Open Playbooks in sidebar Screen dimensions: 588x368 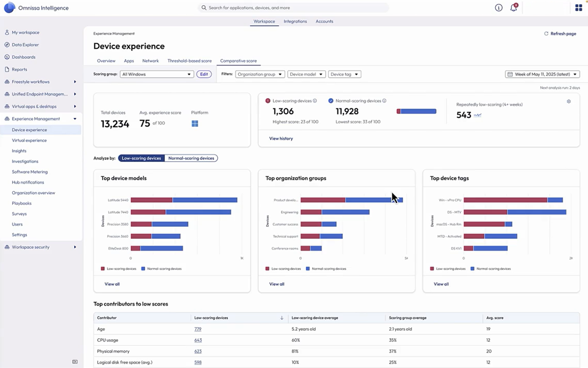(x=21, y=203)
